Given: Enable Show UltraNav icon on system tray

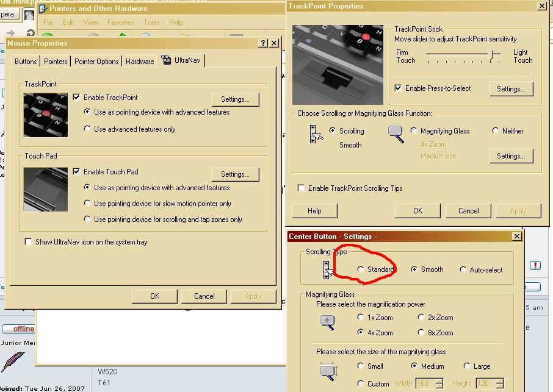Looking at the screenshot, I should coord(28,242).
